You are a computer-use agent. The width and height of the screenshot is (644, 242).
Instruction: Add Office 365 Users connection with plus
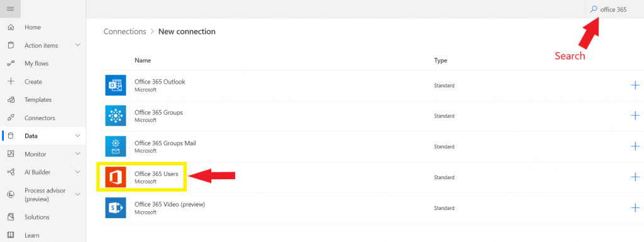pos(635,177)
